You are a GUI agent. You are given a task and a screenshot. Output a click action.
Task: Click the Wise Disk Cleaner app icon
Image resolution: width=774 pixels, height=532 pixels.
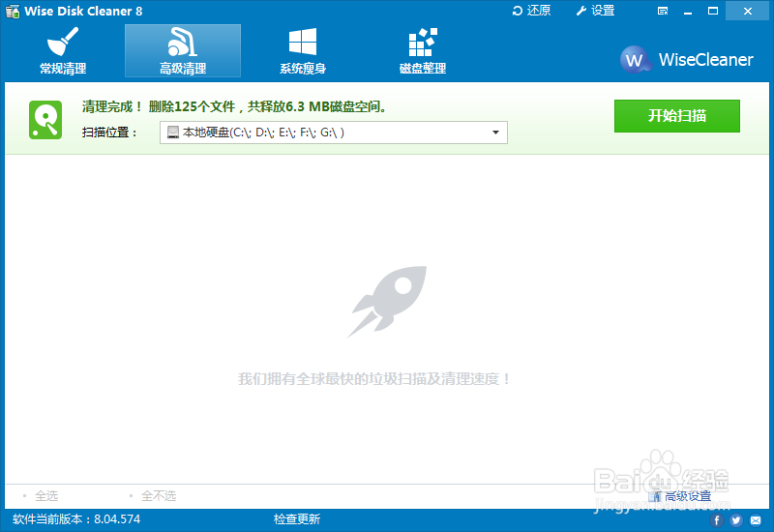point(13,11)
